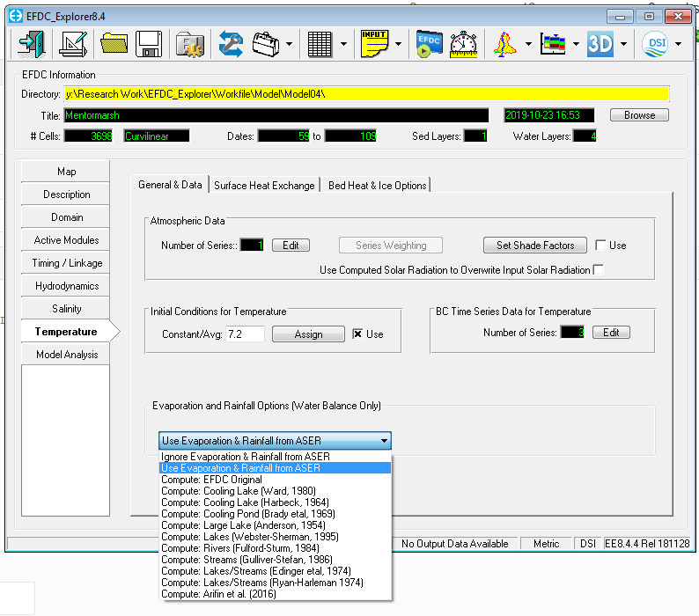Switch to the Bed Heat & Ice Options tab
The height and width of the screenshot is (616, 699).
pyautogui.click(x=377, y=186)
